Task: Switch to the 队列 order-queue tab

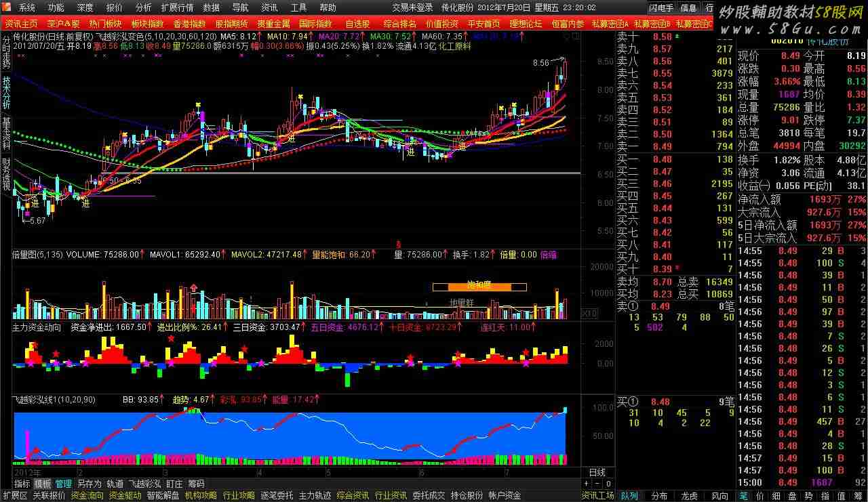Action: [629, 496]
